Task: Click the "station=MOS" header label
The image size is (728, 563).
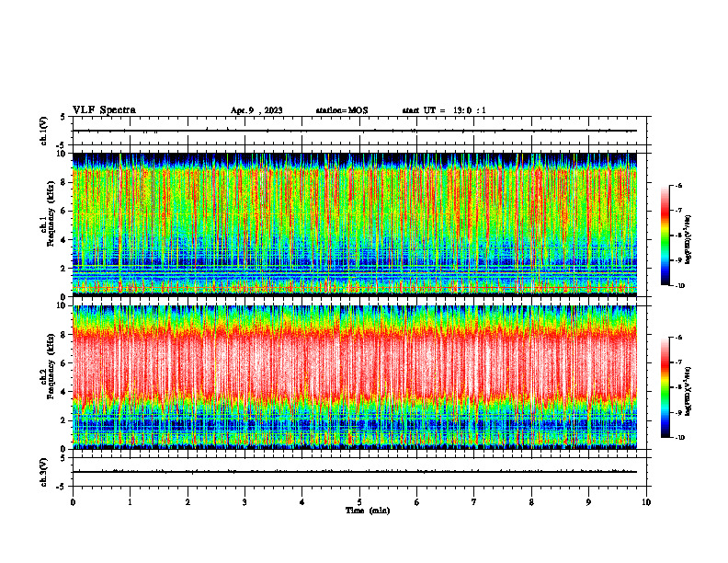Action: (x=342, y=110)
